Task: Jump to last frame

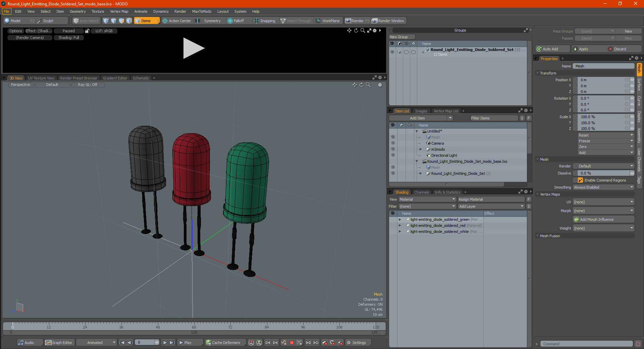Action: (172, 343)
